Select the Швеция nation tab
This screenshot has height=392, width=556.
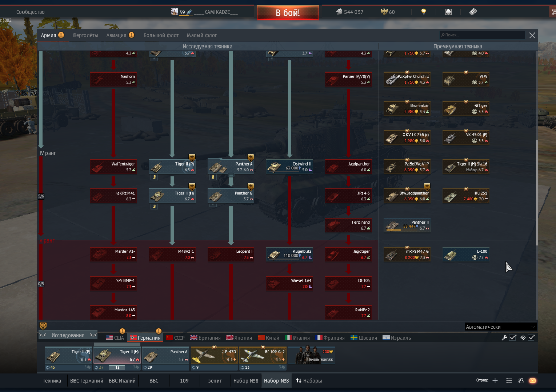coord(364,338)
